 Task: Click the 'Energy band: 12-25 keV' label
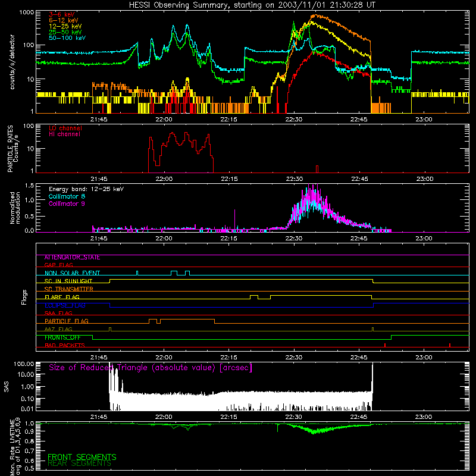(86, 189)
